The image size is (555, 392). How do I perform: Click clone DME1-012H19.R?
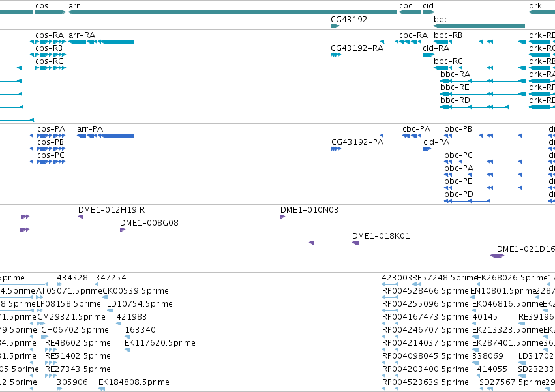80,217
